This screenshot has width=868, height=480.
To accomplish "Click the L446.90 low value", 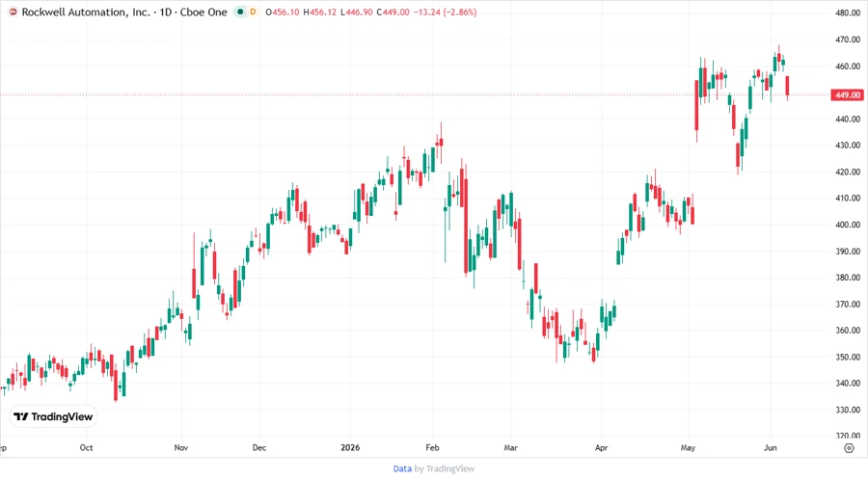I will click(356, 13).
